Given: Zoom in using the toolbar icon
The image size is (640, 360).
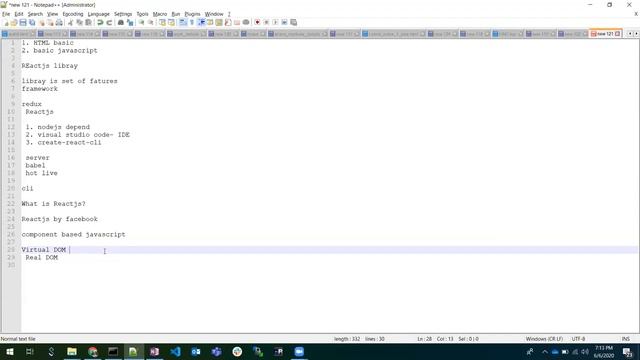Looking at the screenshot, I should [141, 22].
